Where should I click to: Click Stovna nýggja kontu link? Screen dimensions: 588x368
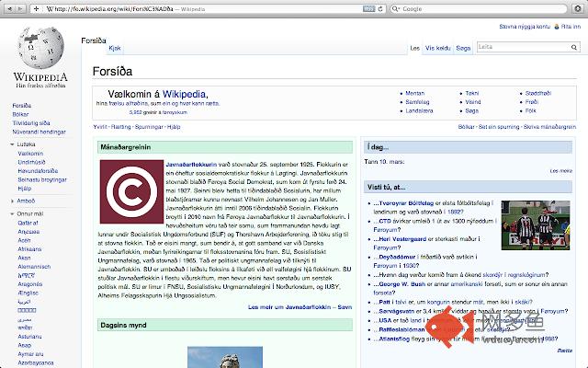point(525,27)
